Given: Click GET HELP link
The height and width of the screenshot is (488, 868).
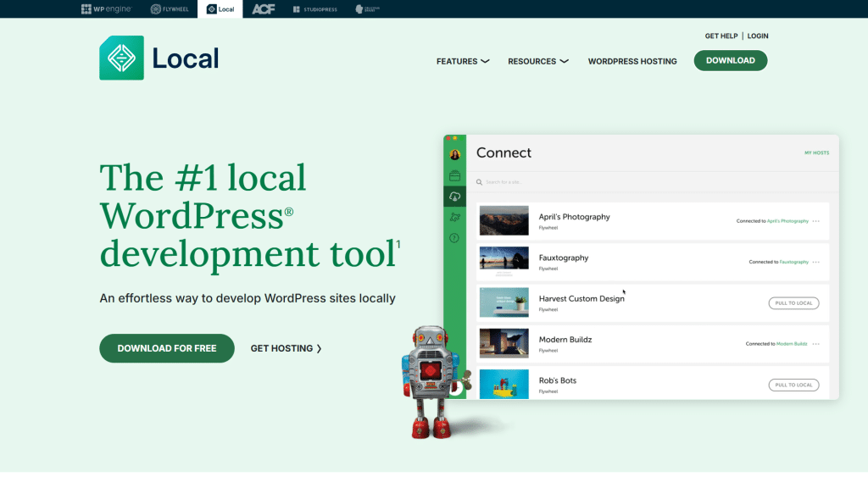Looking at the screenshot, I should point(721,36).
